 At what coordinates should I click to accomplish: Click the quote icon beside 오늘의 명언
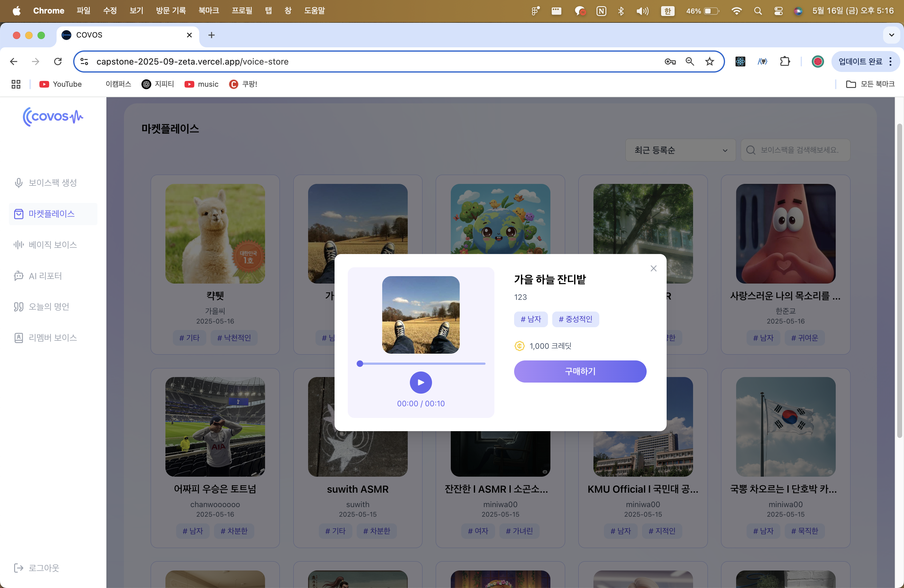coord(18,307)
